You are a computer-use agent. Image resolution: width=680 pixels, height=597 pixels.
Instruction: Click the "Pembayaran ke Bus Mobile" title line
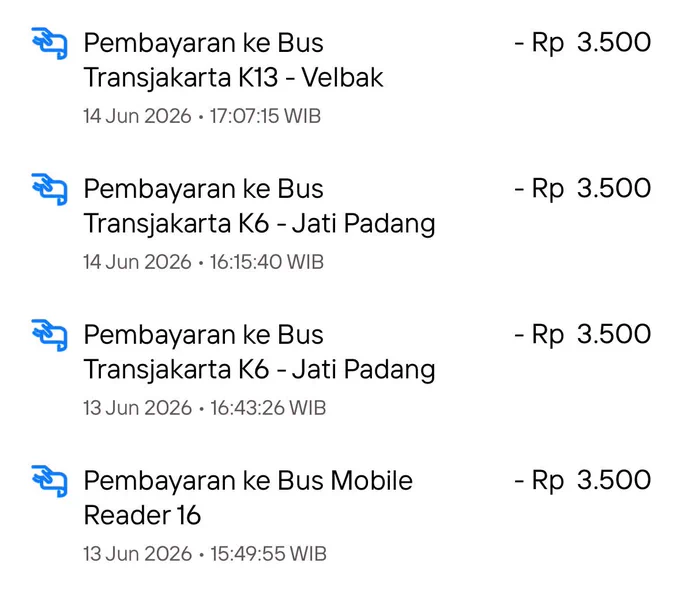pyautogui.click(x=248, y=481)
